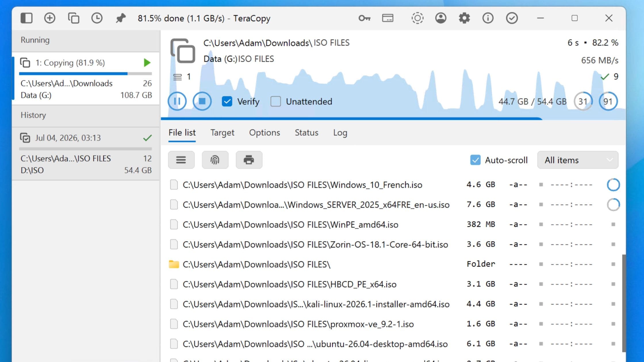Viewport: 644px width, 362px height.
Task: Click the file list vertical scrollbar
Action: (x=624, y=303)
